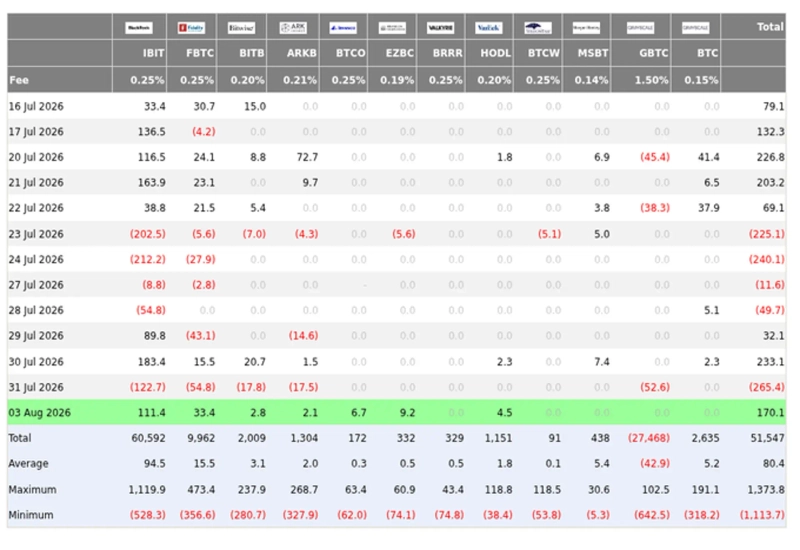Click the Invesco logo above BTCO
Image resolution: width=800 pixels, height=550 pixels.
click(x=343, y=28)
